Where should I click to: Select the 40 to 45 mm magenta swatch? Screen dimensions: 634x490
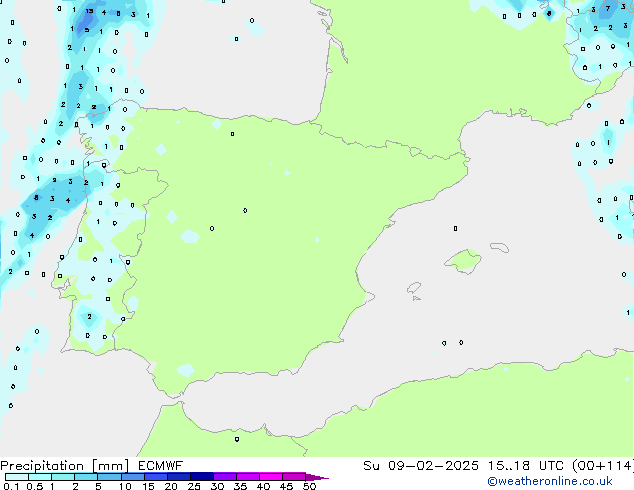(x=271, y=477)
